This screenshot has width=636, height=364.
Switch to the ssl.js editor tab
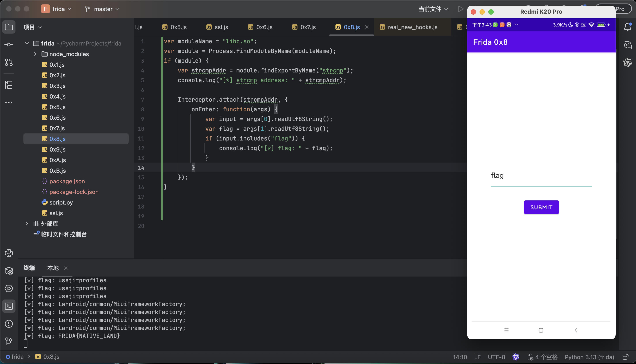pos(217,27)
